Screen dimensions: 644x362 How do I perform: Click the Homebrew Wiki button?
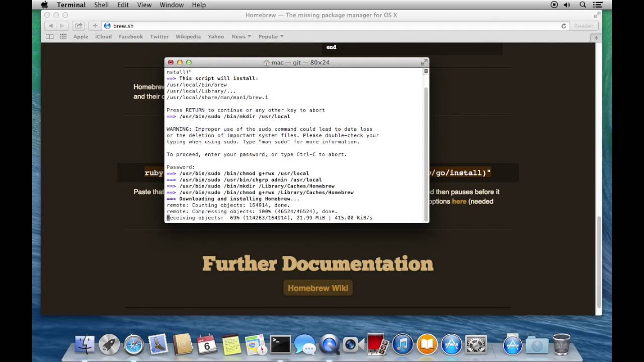pyautogui.click(x=317, y=288)
